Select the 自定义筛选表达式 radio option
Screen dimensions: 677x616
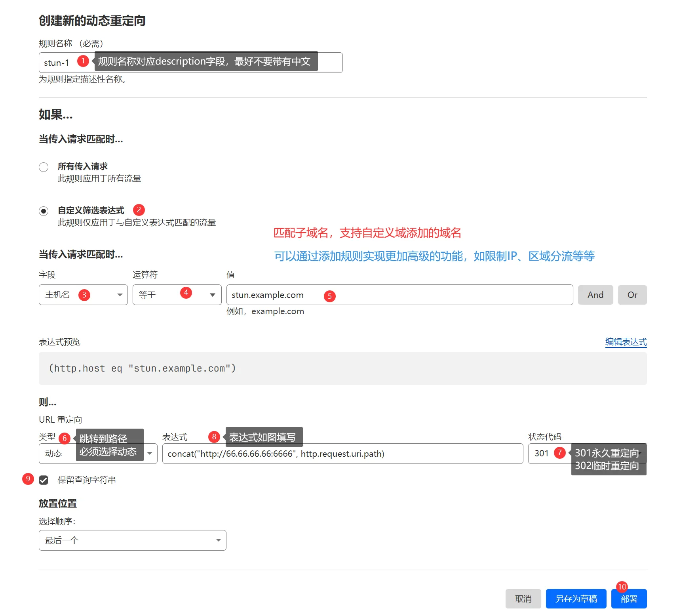click(44, 211)
